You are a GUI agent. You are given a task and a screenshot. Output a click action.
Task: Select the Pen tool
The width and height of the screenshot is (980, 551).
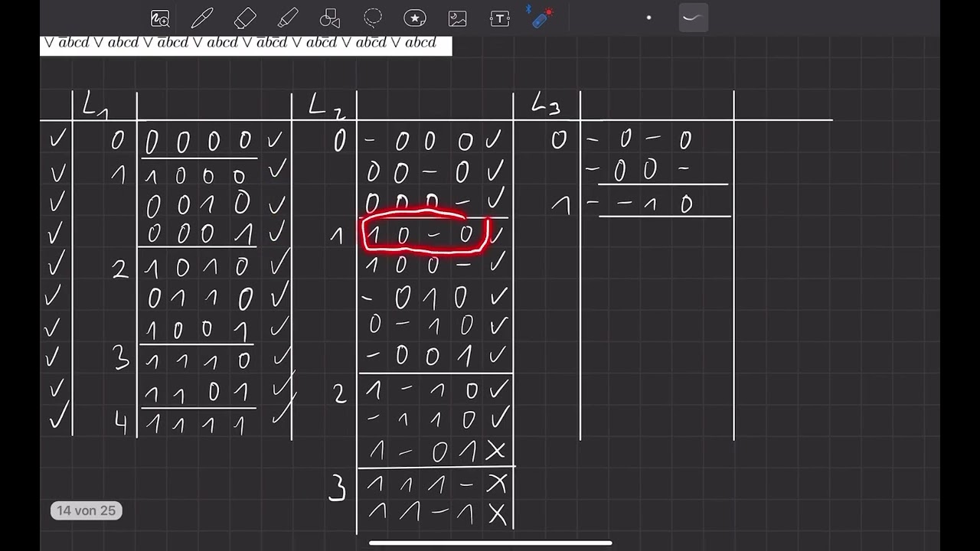pos(202,18)
